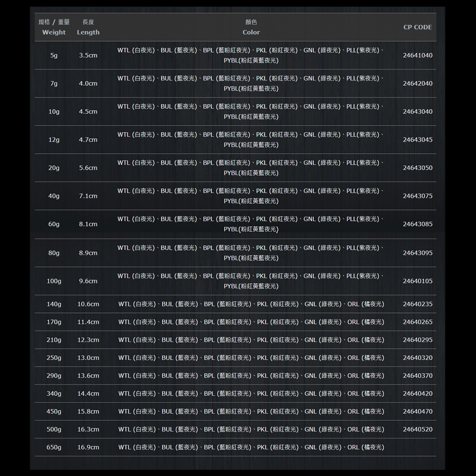
Task: Click the color list in the 20g row
Action: [251, 168]
